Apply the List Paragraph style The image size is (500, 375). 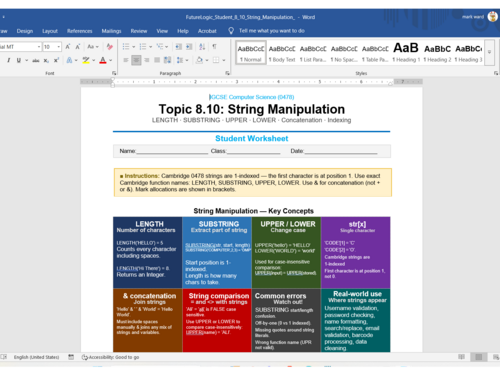313,52
